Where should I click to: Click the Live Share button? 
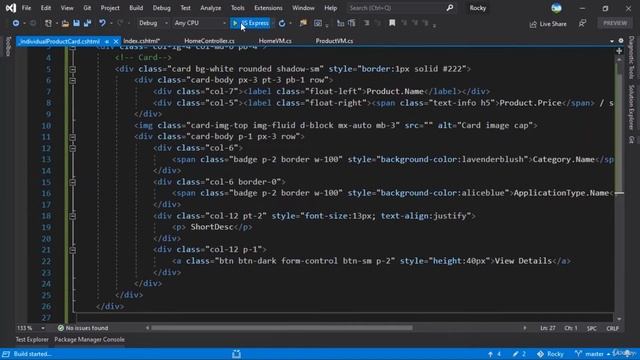[548, 24]
